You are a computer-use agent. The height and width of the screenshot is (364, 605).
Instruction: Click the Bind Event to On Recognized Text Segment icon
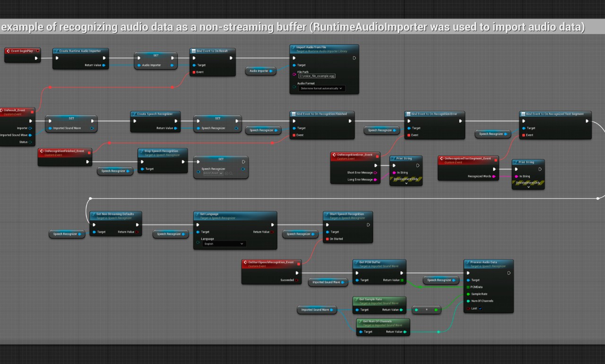pos(523,114)
